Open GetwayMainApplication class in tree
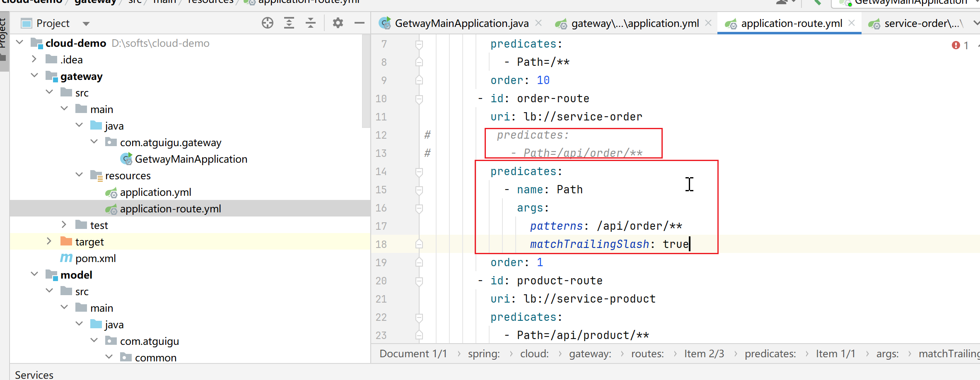 tap(191, 159)
